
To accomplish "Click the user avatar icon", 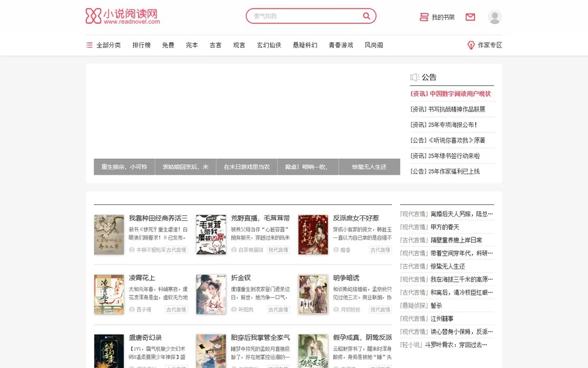I will [x=495, y=17].
